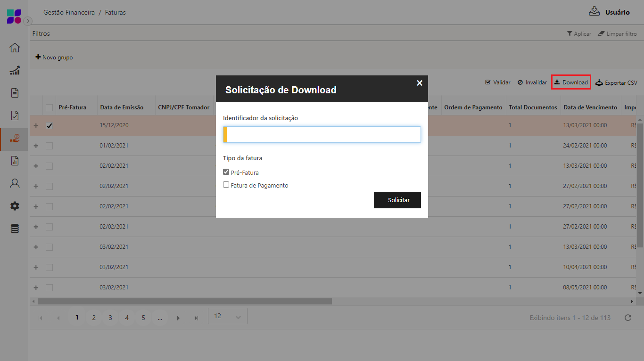This screenshot has height=361, width=644.
Task: Open the database stack sidebar icon
Action: click(15, 229)
